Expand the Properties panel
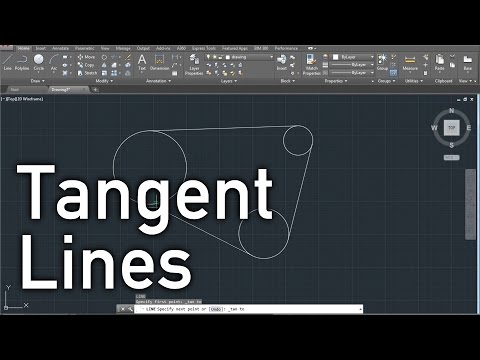Screen dimensions: 480x360 tap(336, 81)
